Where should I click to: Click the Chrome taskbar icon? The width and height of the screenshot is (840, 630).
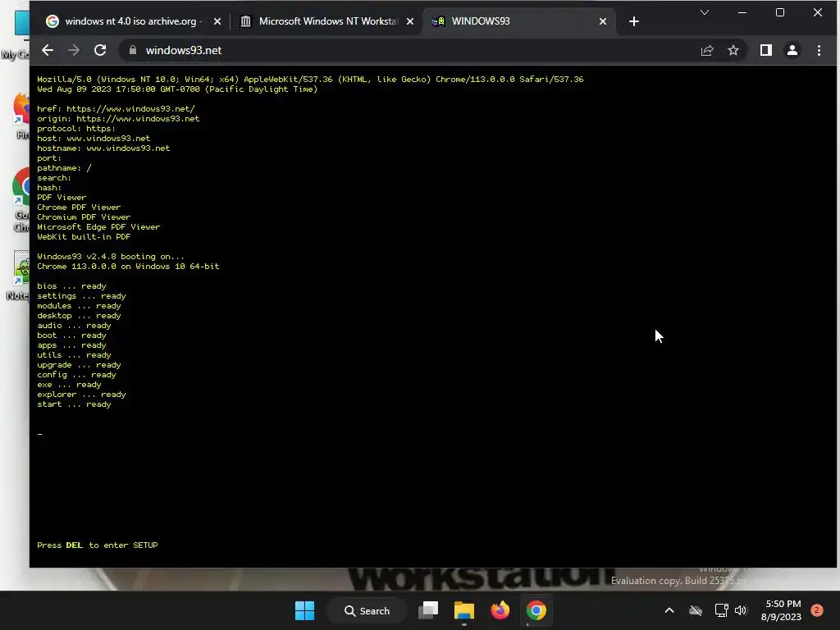pyautogui.click(x=536, y=610)
